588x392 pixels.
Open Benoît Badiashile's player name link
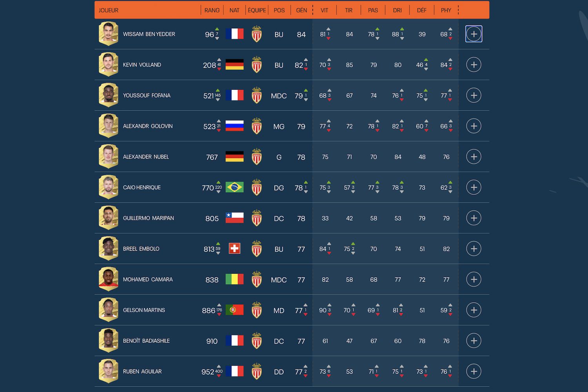pos(146,341)
